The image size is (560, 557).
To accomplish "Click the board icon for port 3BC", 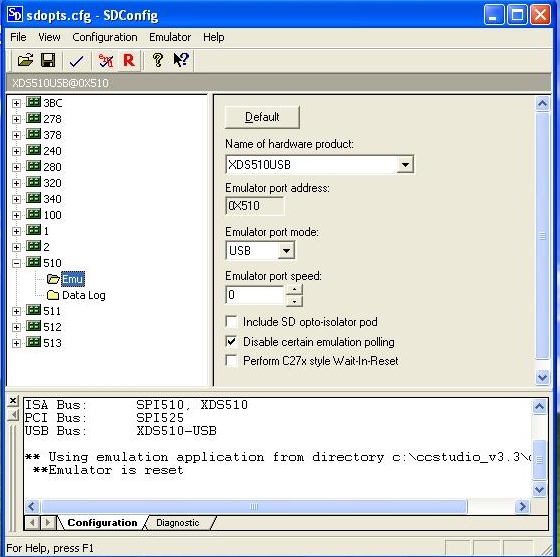I will tap(34, 102).
